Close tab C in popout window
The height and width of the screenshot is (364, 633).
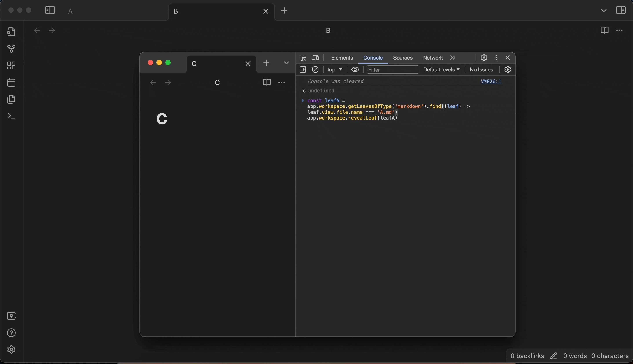point(248,64)
